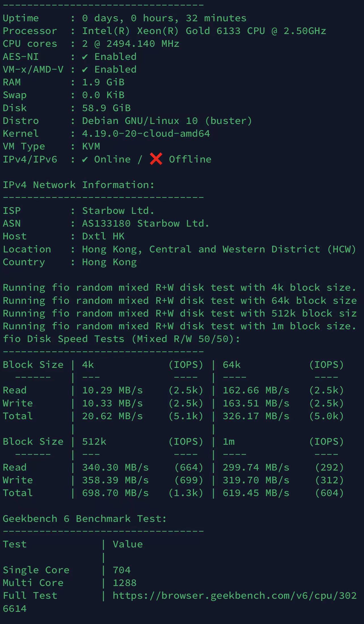Click the VM-x/AMD-V Enabled checkmark
This screenshot has width=364, height=624.
85,70
